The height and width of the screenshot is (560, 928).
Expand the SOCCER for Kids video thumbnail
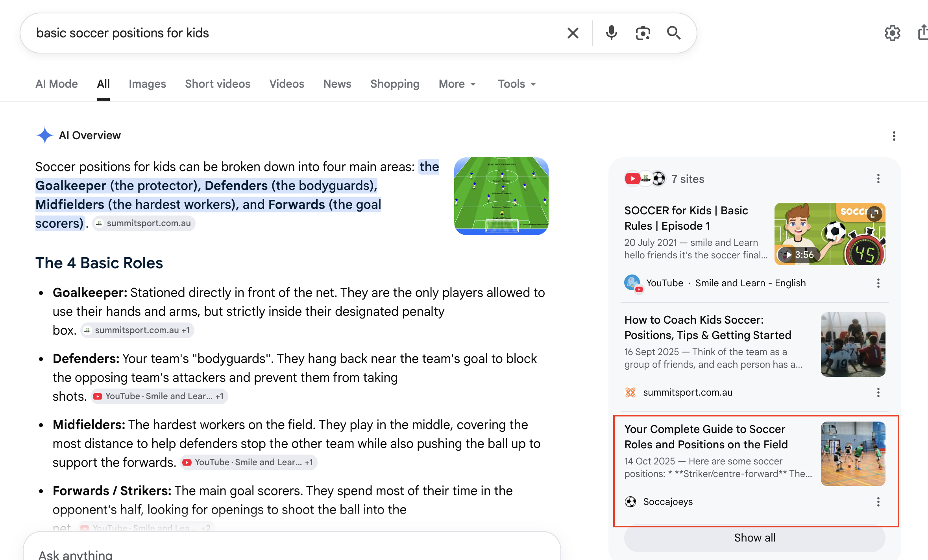874,213
